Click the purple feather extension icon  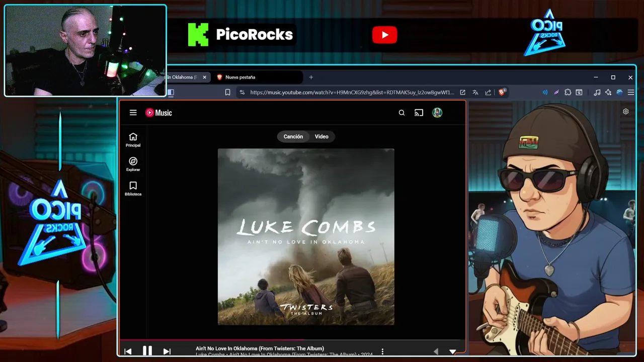[556, 92]
